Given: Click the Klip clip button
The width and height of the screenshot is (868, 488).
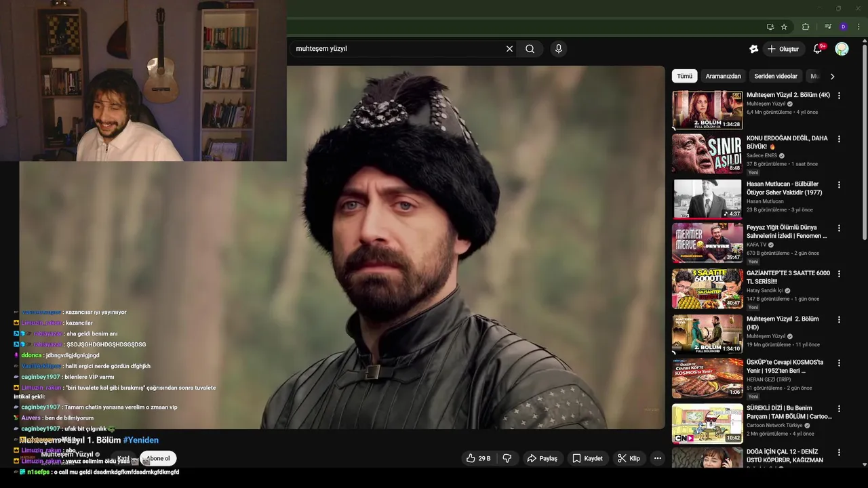Looking at the screenshot, I should [629, 458].
